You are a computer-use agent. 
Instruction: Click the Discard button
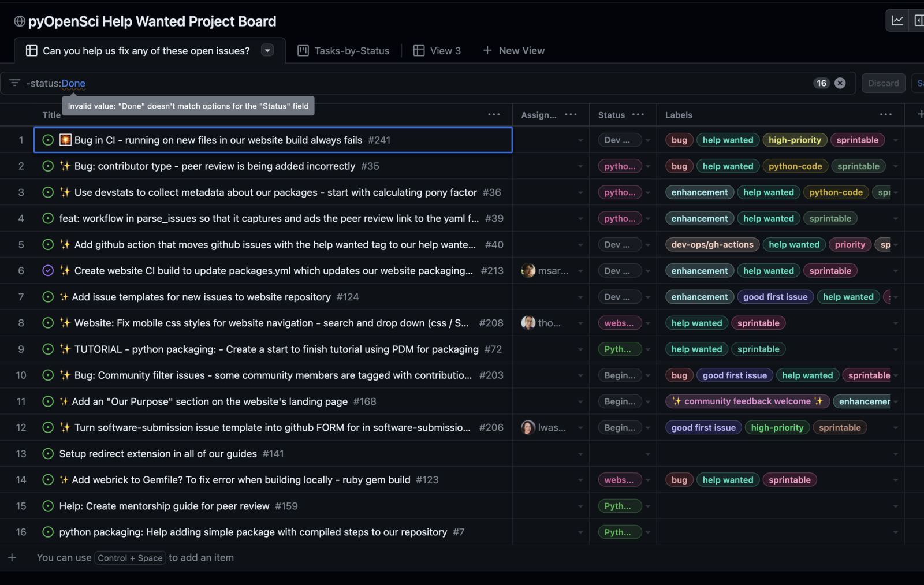tap(883, 83)
